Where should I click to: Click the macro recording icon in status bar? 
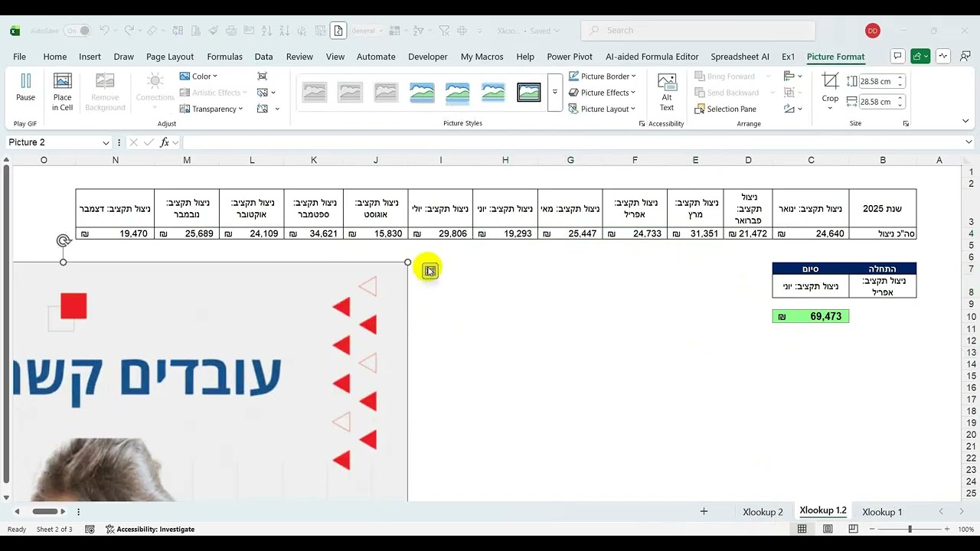point(90,529)
